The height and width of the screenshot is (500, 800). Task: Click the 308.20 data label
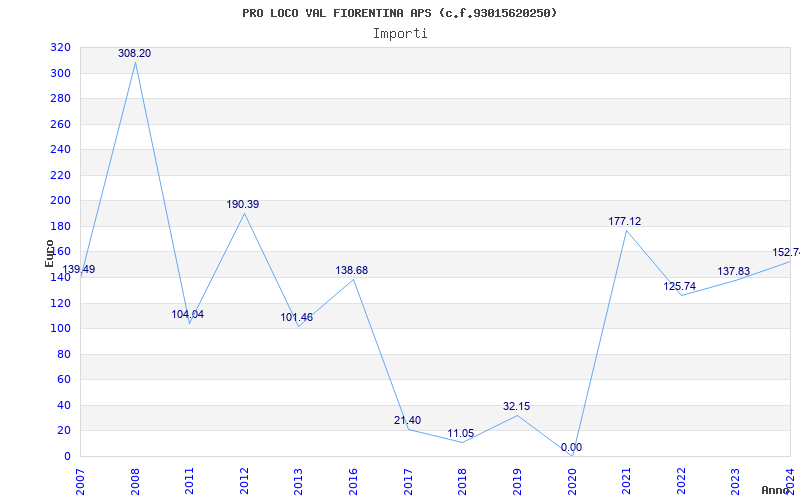[x=134, y=53]
